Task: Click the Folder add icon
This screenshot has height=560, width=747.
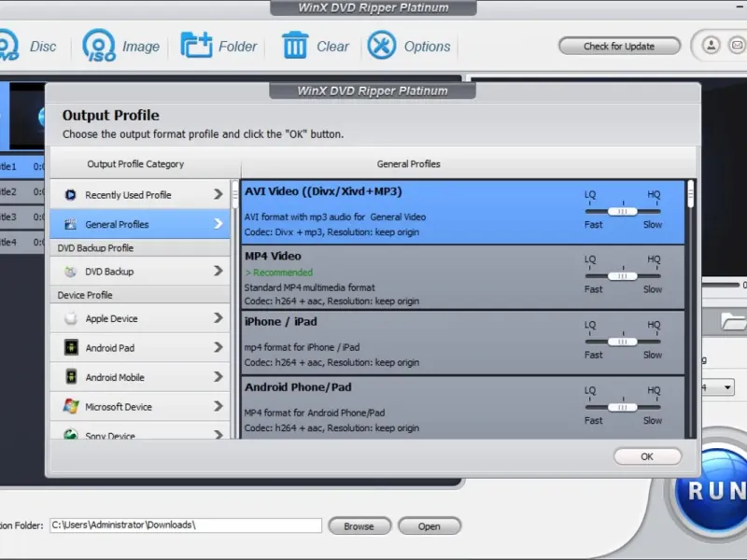Action: point(196,45)
